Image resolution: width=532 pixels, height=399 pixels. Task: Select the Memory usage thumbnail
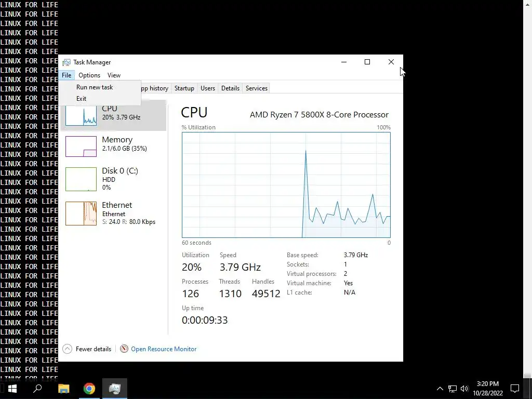(81, 147)
